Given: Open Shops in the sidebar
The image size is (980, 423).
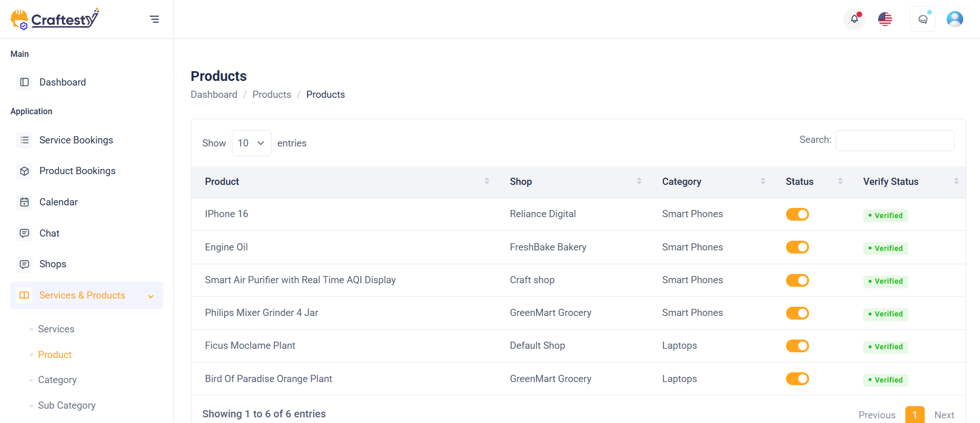Looking at the screenshot, I should coord(53,264).
